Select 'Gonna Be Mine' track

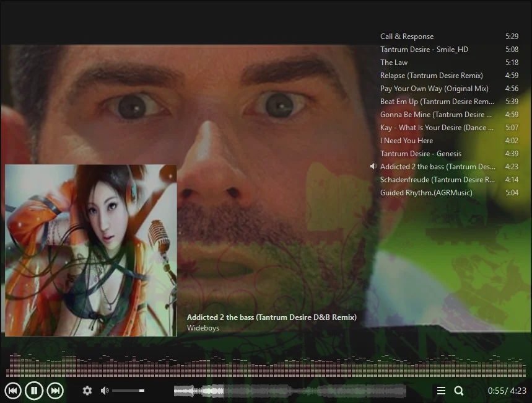449,115
